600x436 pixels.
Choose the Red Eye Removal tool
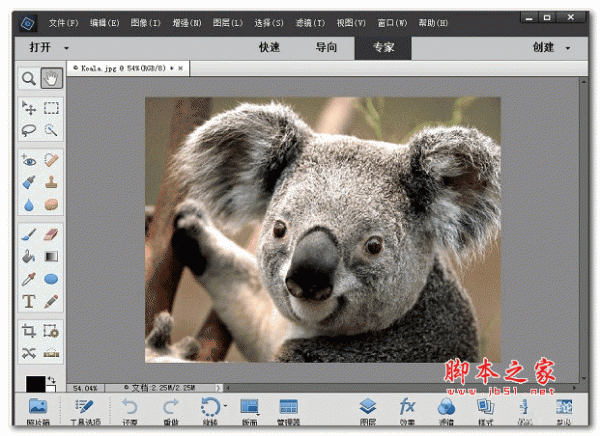(29, 160)
